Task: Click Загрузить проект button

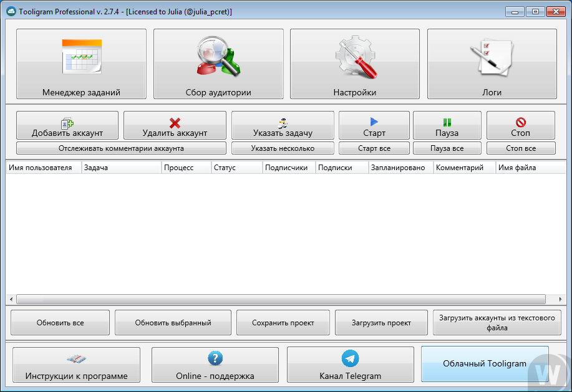Action: tap(381, 322)
